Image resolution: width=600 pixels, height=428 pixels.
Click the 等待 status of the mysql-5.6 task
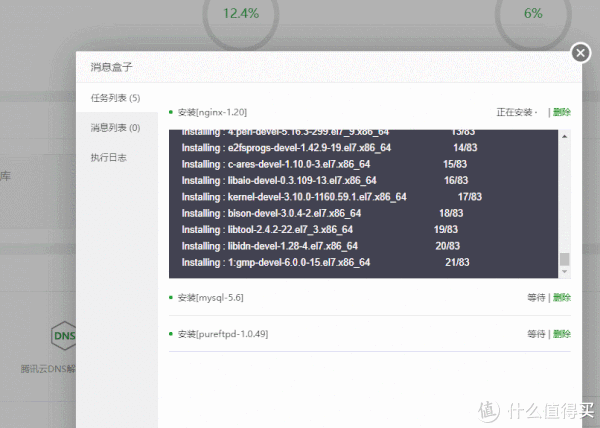pyautogui.click(x=536, y=297)
